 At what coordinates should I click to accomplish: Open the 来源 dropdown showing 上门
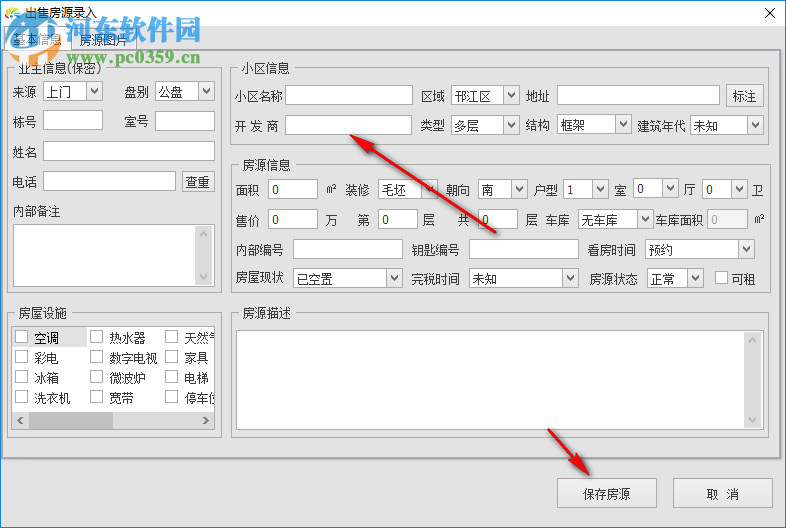point(73,91)
